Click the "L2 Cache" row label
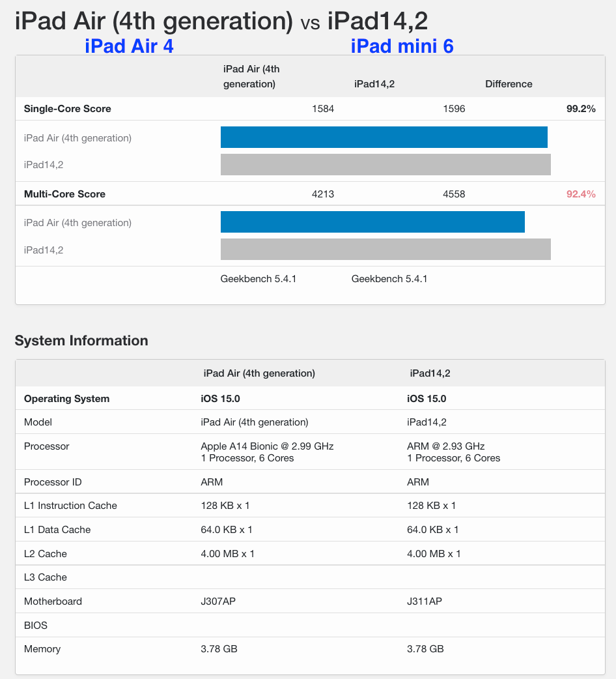Screen dimensions: 616x679 point(46,554)
